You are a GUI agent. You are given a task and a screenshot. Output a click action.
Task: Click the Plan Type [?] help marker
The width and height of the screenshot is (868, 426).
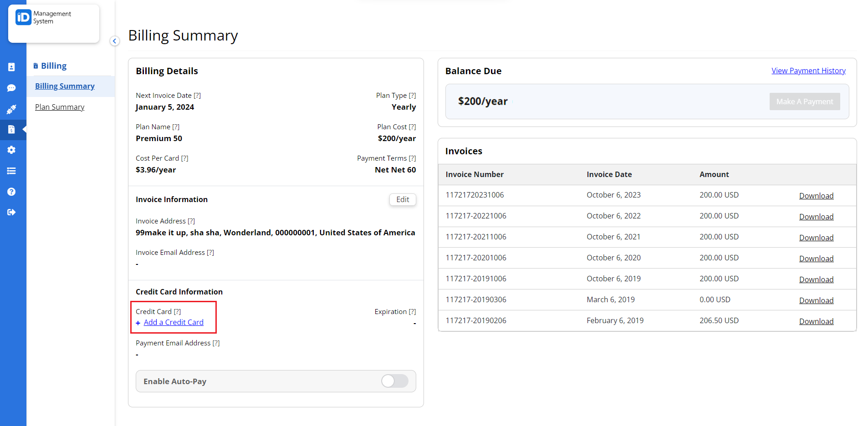click(x=412, y=96)
